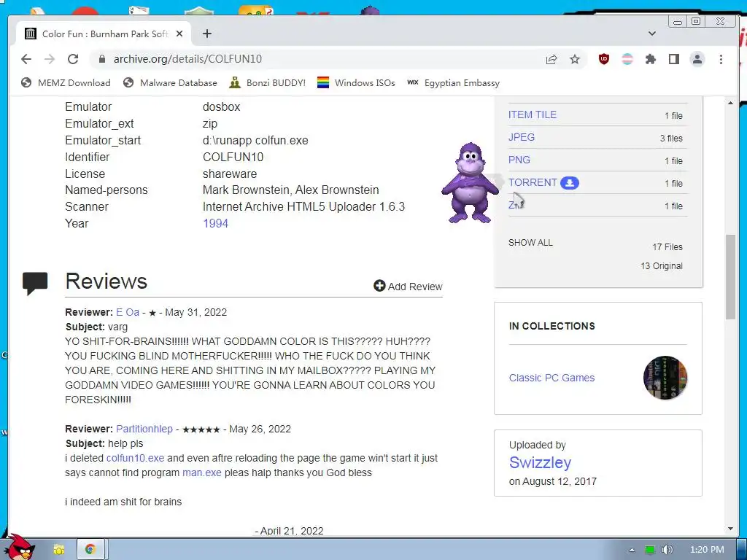Click the 1:20 PM taskbar clock
The width and height of the screenshot is (747, 560).
[x=707, y=550]
